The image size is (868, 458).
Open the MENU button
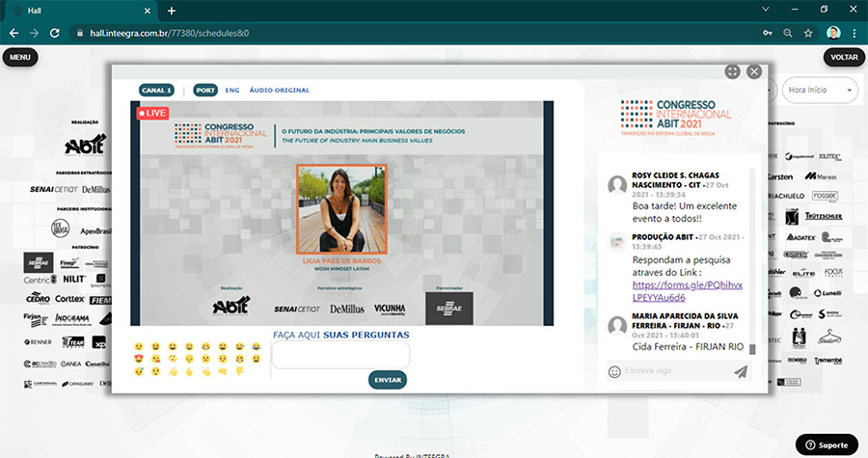click(20, 57)
